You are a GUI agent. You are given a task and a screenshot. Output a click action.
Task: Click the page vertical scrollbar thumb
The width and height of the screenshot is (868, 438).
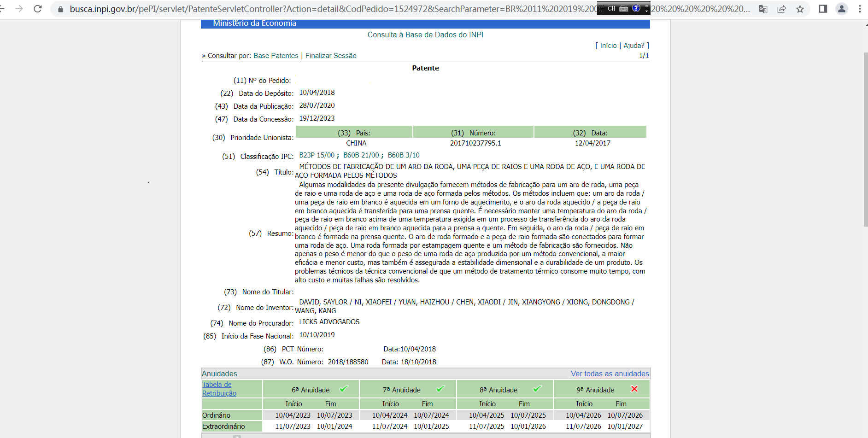click(x=865, y=138)
